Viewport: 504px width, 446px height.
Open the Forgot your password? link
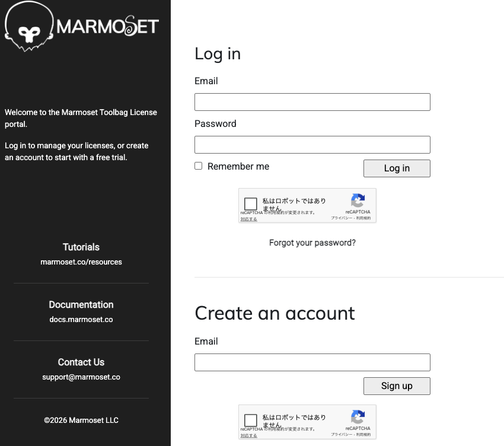(x=312, y=243)
